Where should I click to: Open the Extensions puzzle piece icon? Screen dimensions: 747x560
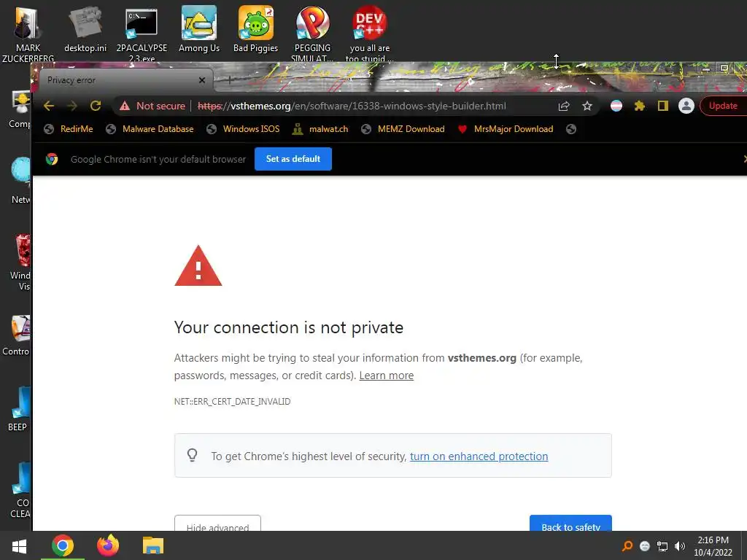(x=639, y=106)
